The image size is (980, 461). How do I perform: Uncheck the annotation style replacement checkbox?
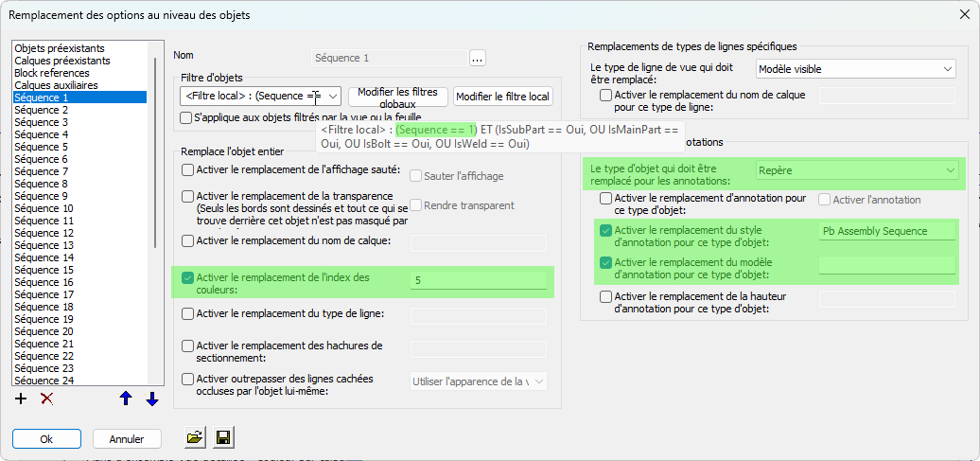[x=606, y=230]
